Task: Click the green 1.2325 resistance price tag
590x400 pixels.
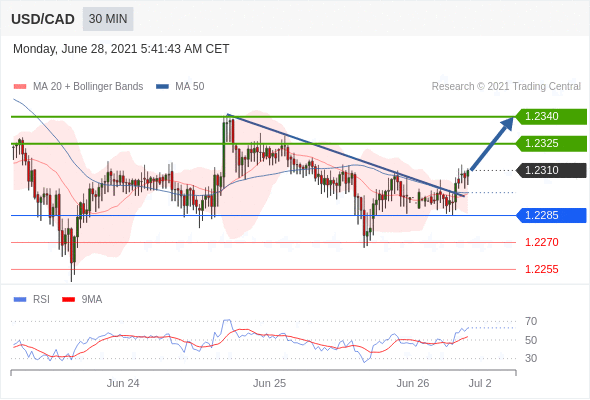Action: coord(551,144)
